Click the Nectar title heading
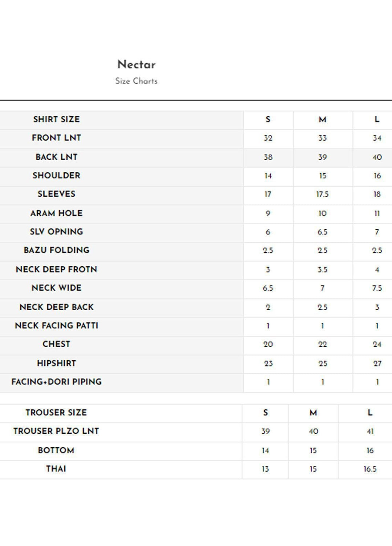Screen dimensions: 392x546 point(136,65)
